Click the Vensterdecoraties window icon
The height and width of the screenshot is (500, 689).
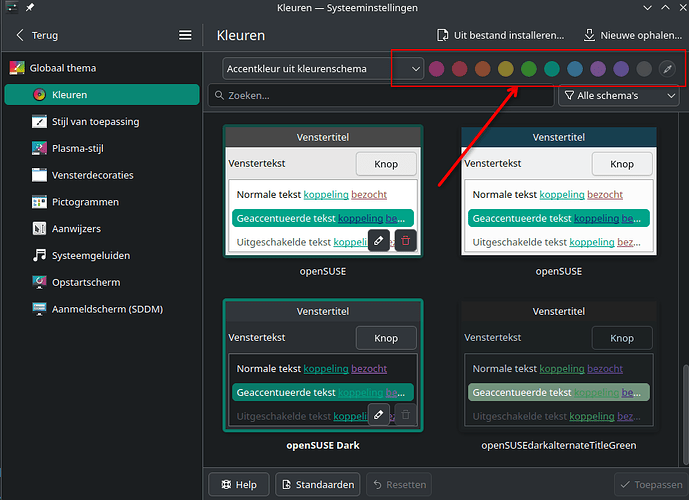(x=39, y=175)
